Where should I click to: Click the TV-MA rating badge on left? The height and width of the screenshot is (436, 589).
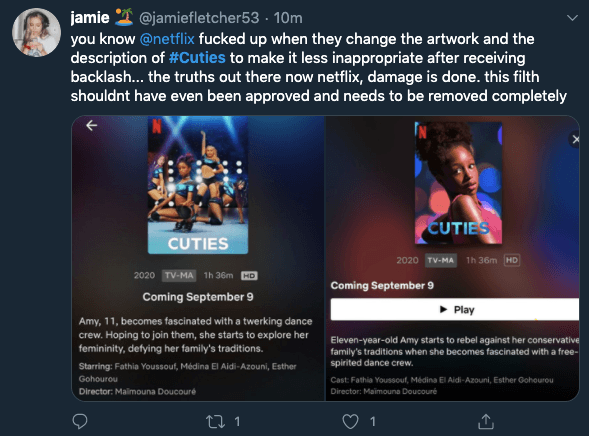tap(179, 276)
